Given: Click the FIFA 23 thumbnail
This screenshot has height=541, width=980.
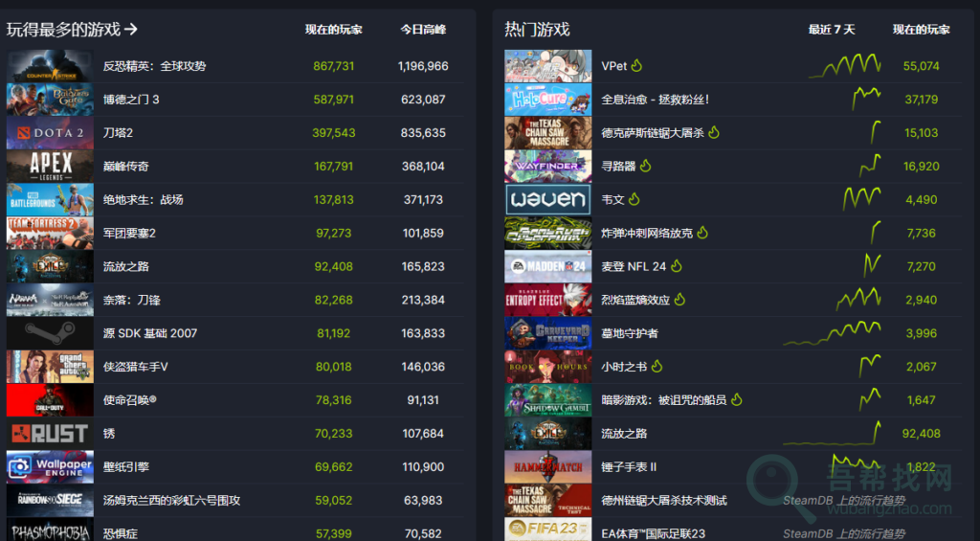Looking at the screenshot, I should (x=548, y=530).
